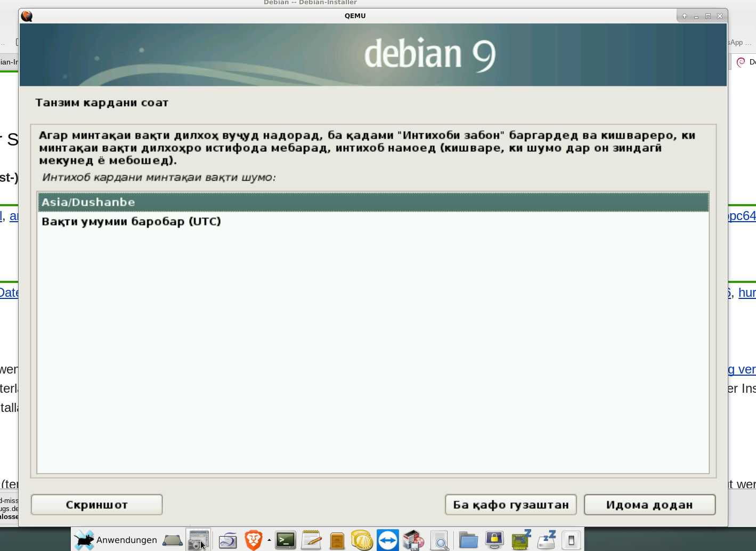Image resolution: width=756 pixels, height=551 pixels.
Task: Click the hibernate memory chip icon
Action: point(521,540)
